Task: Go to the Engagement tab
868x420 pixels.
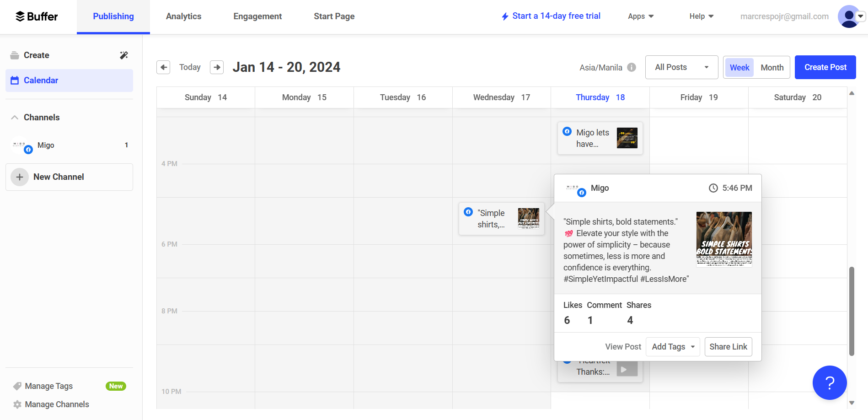Action: click(x=257, y=16)
